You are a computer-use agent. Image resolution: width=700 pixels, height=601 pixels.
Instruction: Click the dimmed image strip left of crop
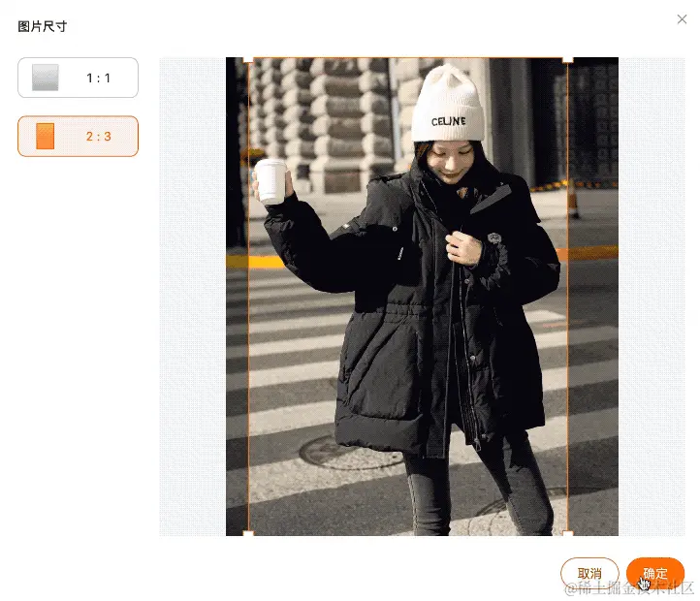pos(237,297)
